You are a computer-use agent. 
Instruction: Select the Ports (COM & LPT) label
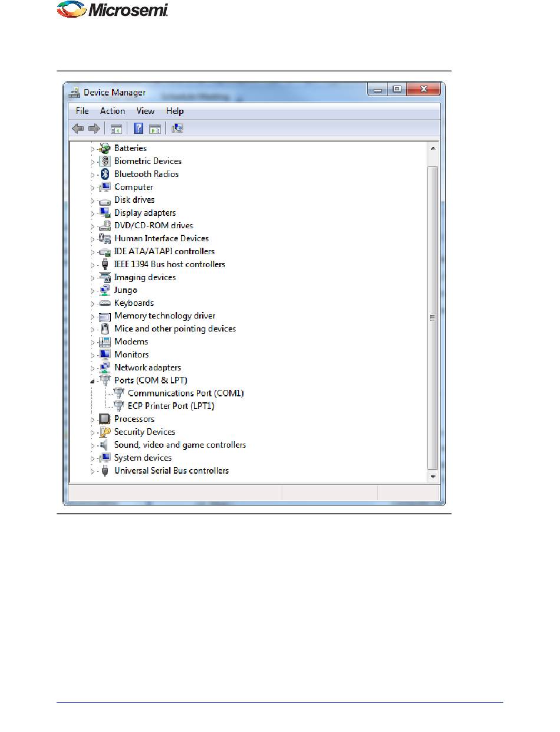151,380
